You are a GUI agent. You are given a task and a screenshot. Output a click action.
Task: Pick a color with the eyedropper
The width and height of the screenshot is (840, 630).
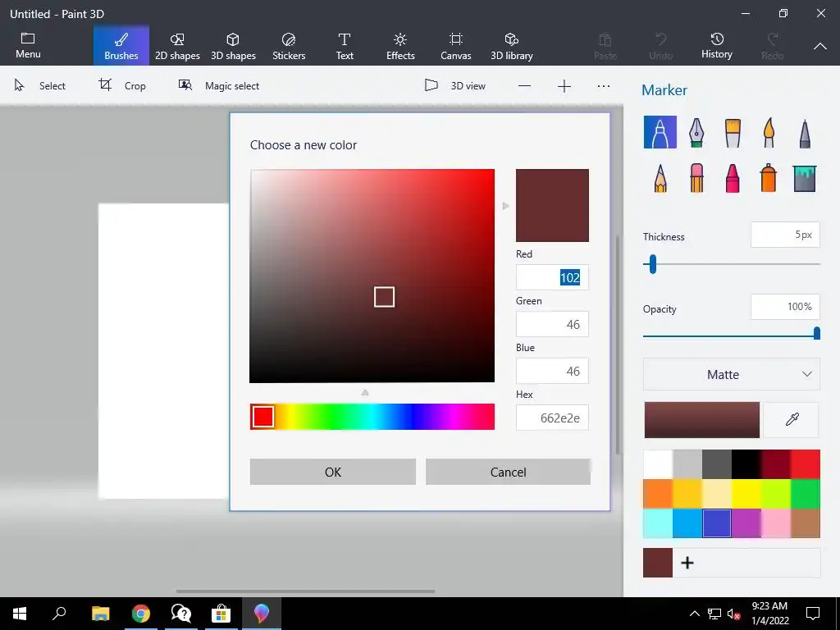[792, 419]
